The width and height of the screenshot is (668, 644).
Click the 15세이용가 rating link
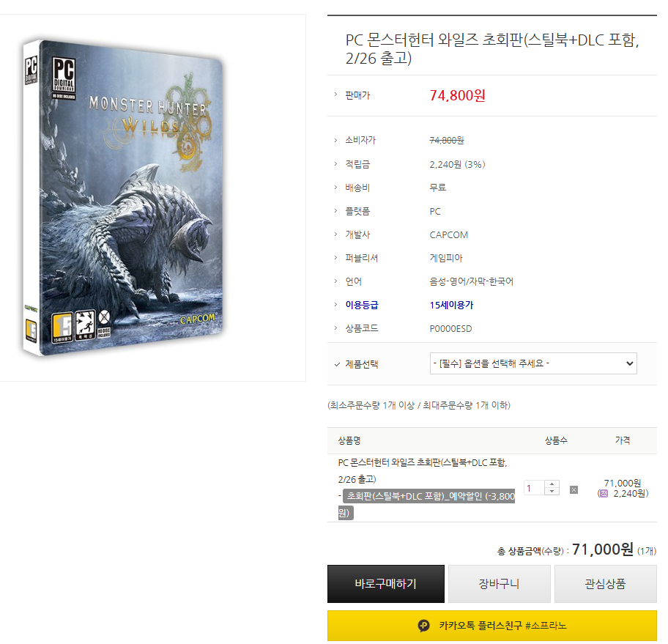[x=451, y=306]
